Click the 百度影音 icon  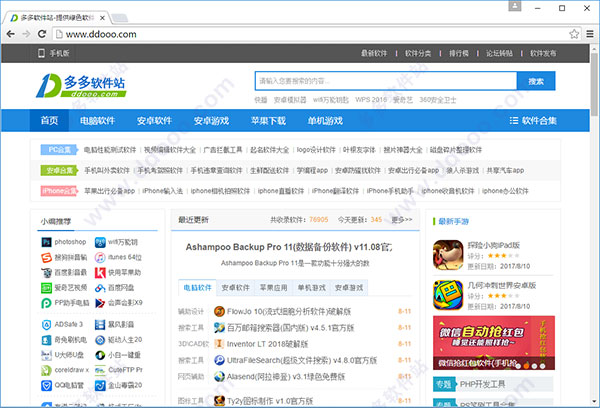click(x=46, y=273)
